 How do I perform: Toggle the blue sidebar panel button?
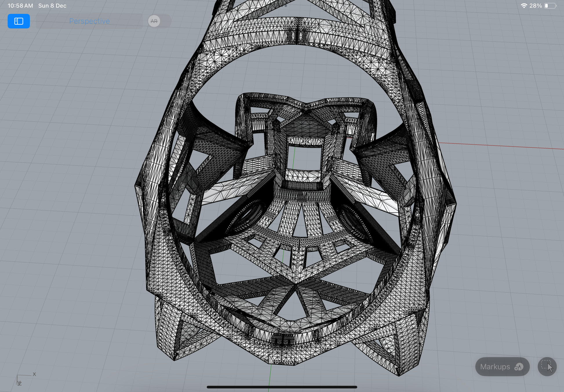19,21
